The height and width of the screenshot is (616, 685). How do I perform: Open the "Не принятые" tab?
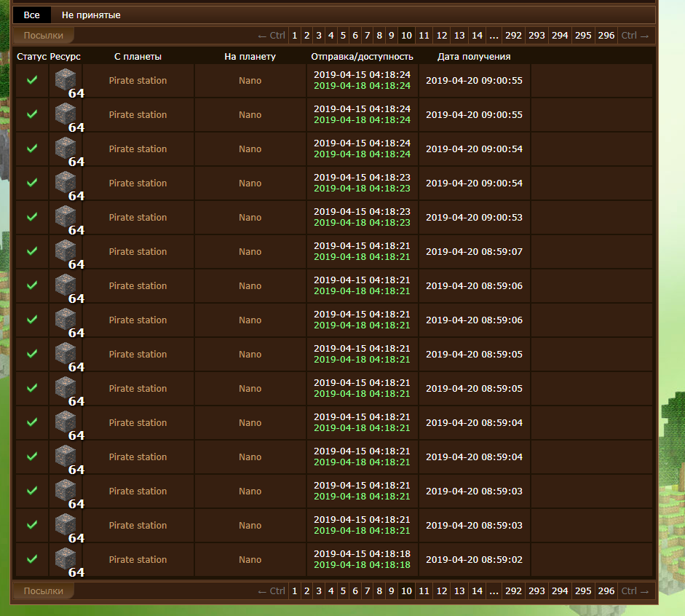(91, 15)
